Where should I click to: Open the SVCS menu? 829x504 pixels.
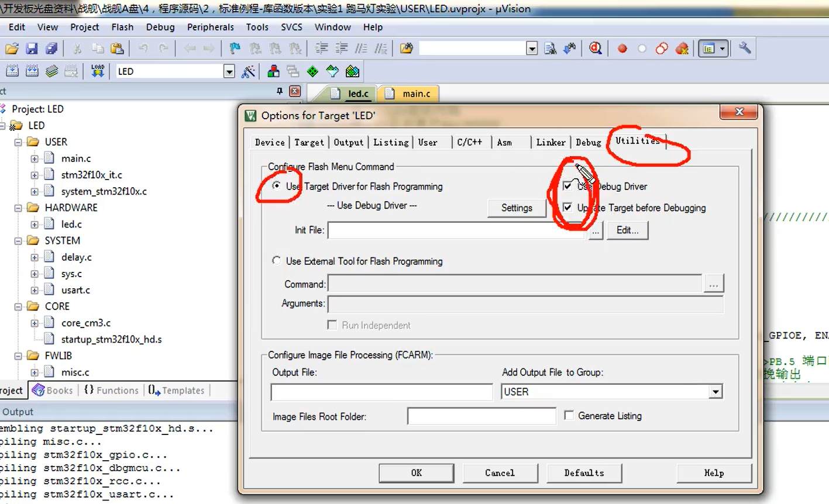pos(291,27)
